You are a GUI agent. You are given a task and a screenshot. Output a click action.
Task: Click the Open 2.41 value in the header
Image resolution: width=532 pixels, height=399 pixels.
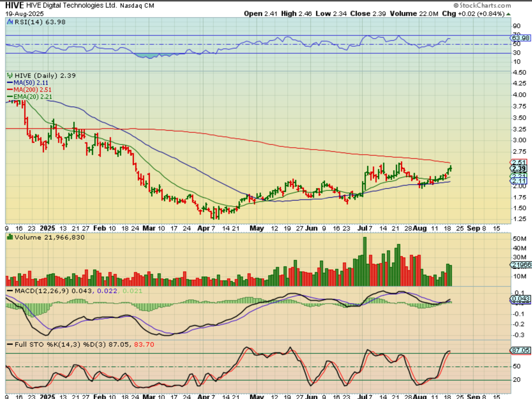(261, 14)
